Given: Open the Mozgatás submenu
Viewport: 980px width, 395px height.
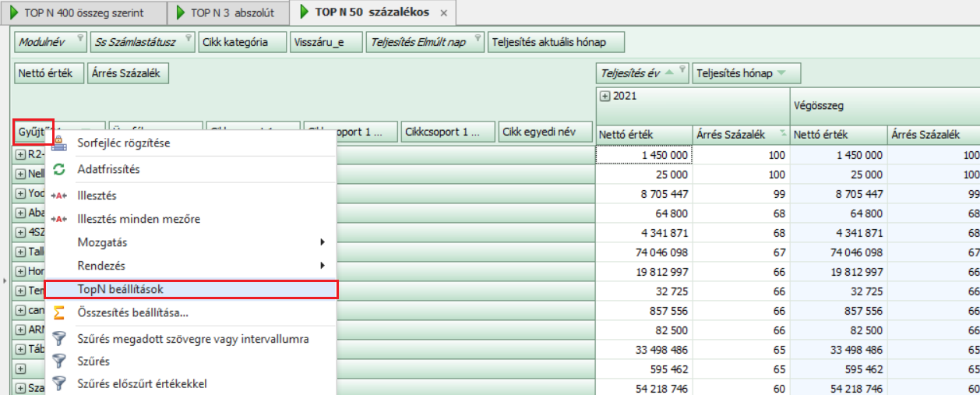Looking at the screenshot, I should click(x=190, y=242).
